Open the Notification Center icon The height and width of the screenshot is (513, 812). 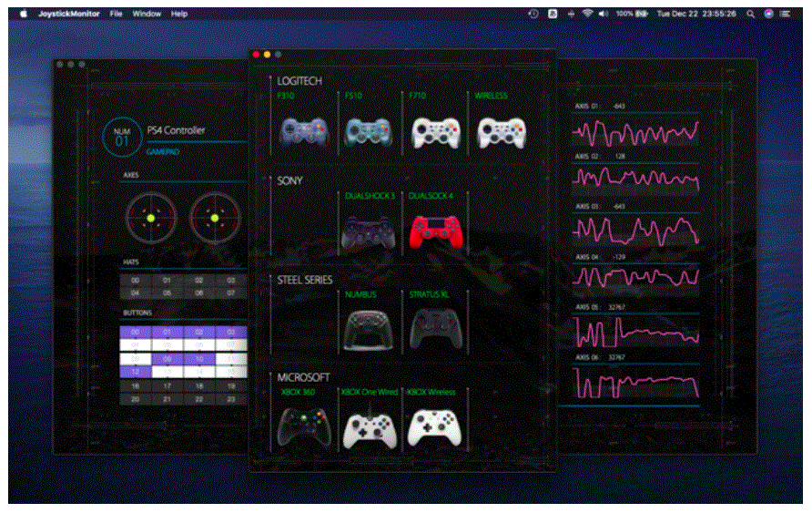786,14
